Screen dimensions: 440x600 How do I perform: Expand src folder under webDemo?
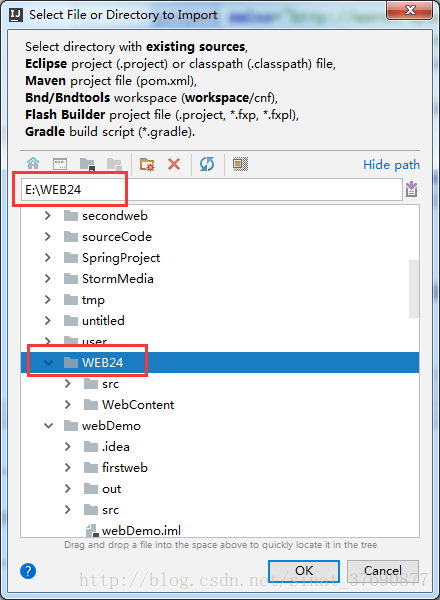pos(68,510)
